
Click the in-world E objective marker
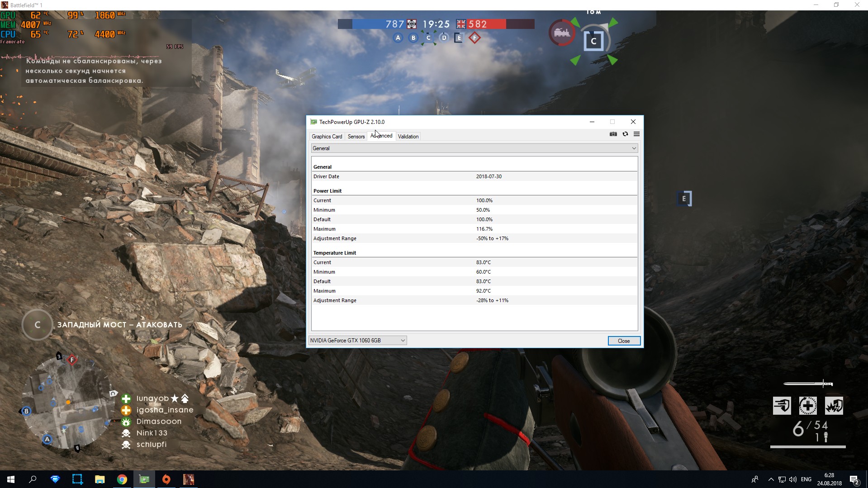click(x=684, y=199)
